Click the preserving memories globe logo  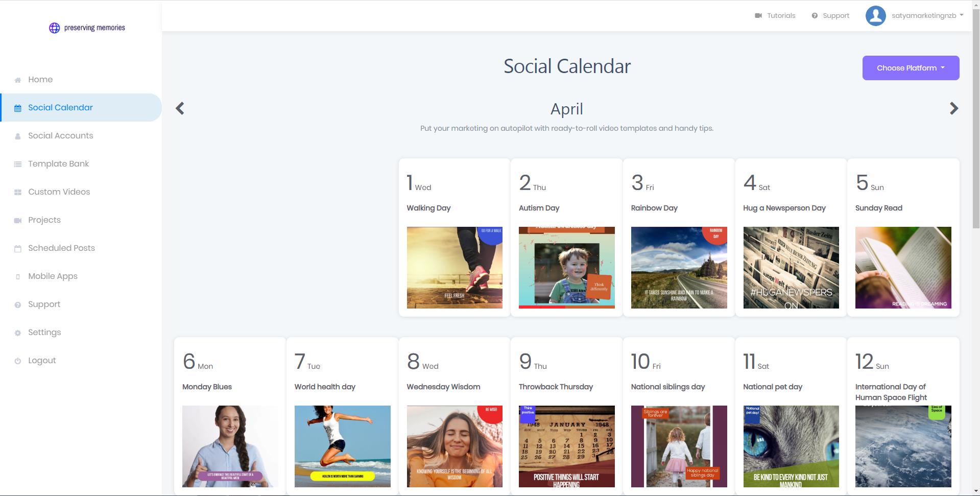click(54, 28)
